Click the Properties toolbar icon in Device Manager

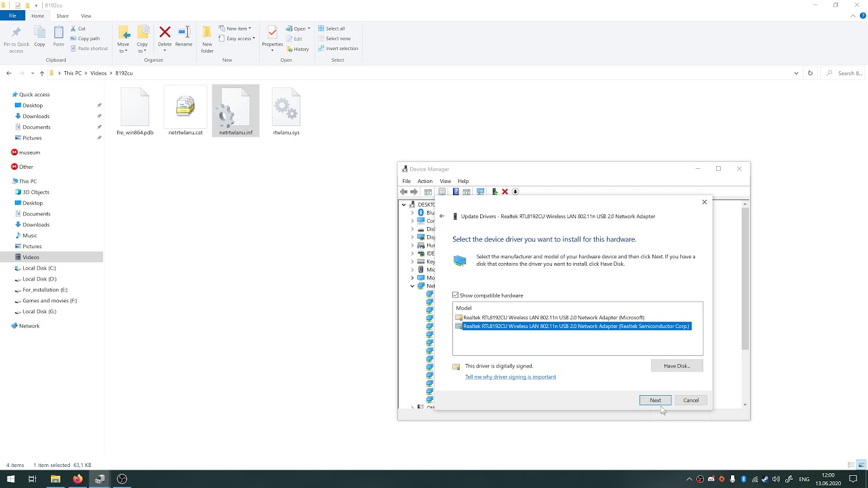click(x=441, y=192)
